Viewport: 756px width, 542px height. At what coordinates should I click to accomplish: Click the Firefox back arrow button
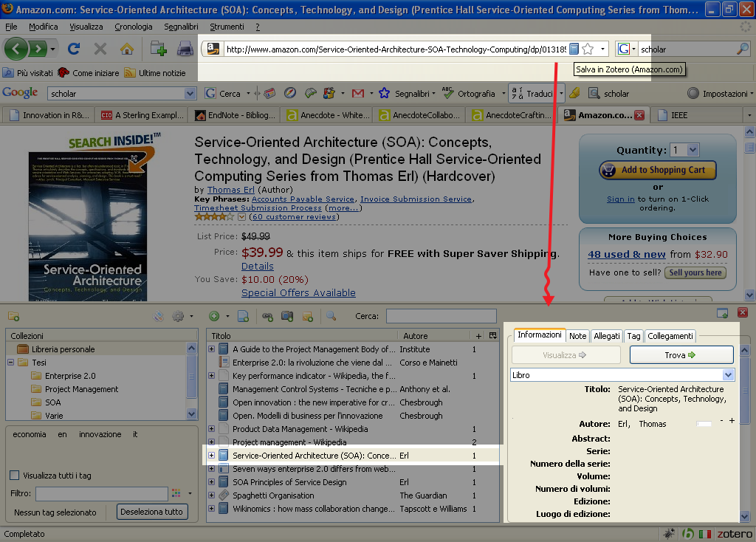click(16, 49)
